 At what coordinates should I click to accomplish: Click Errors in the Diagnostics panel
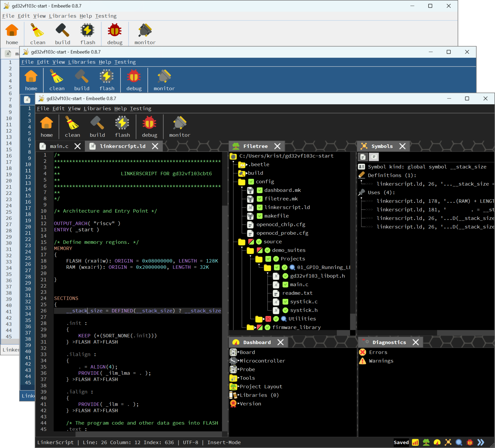tap(378, 352)
